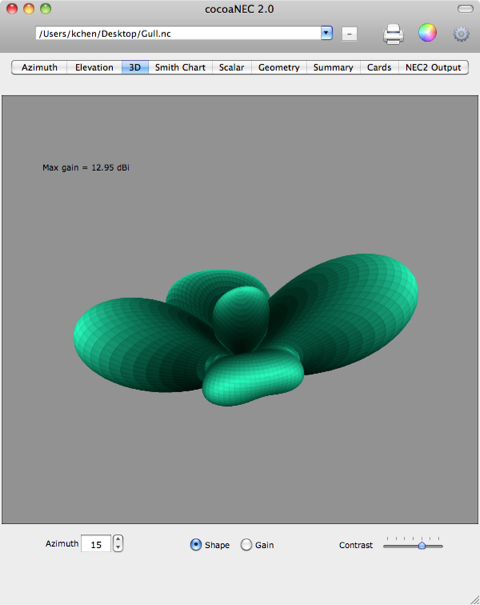Zoom window with green button

click(46, 8)
